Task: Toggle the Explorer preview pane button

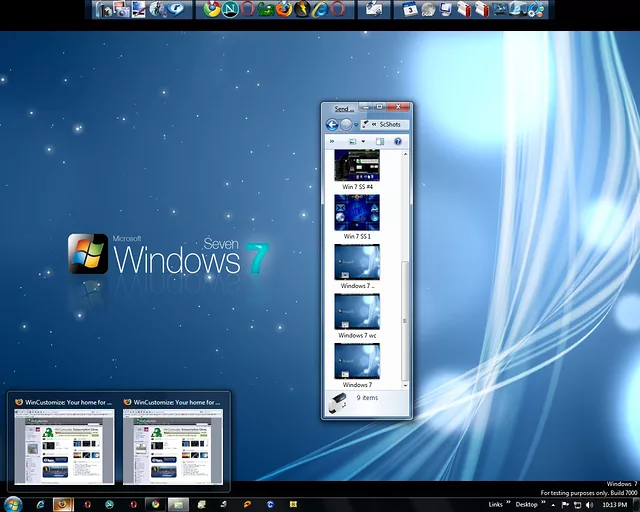Action: (x=380, y=142)
